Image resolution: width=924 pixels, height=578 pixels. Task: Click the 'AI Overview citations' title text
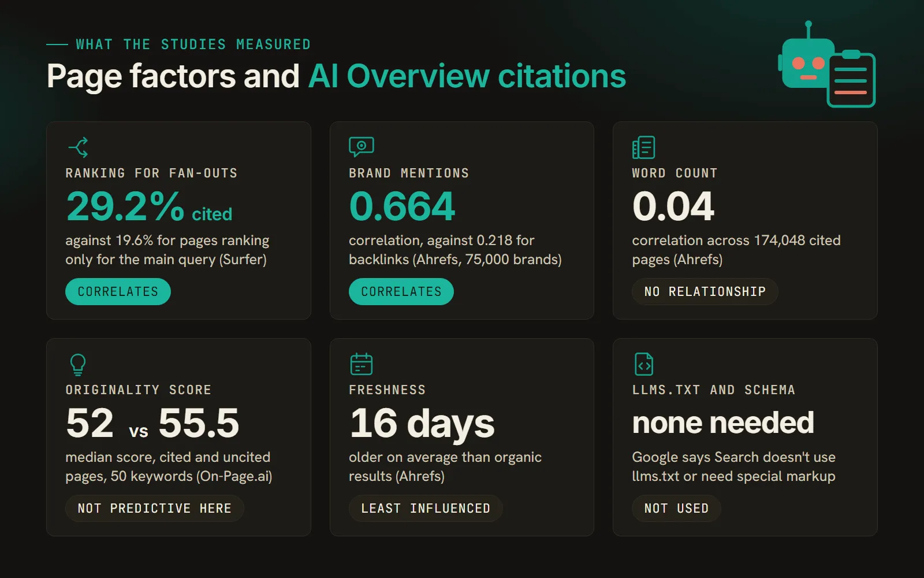click(467, 76)
